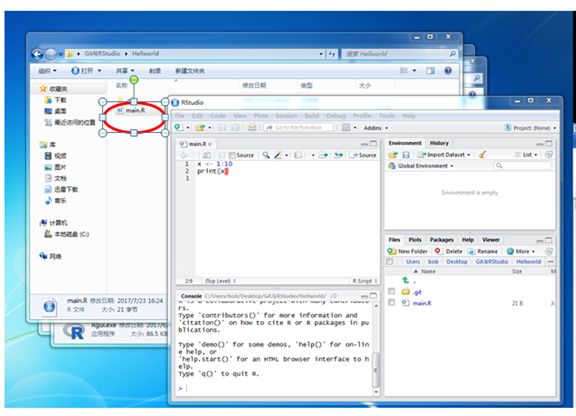Tick the select-all checkbox in Files path bar
This screenshot has width=576, height=416.
tap(390, 262)
